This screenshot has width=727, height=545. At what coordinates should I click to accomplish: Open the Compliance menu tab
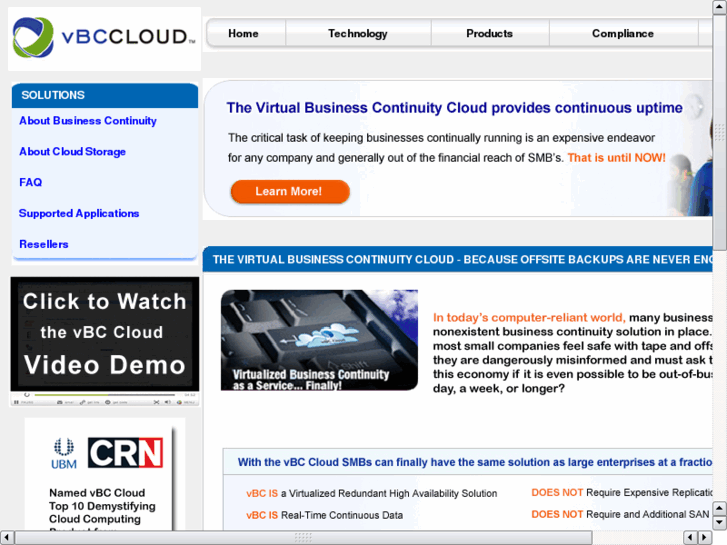pyautogui.click(x=623, y=33)
